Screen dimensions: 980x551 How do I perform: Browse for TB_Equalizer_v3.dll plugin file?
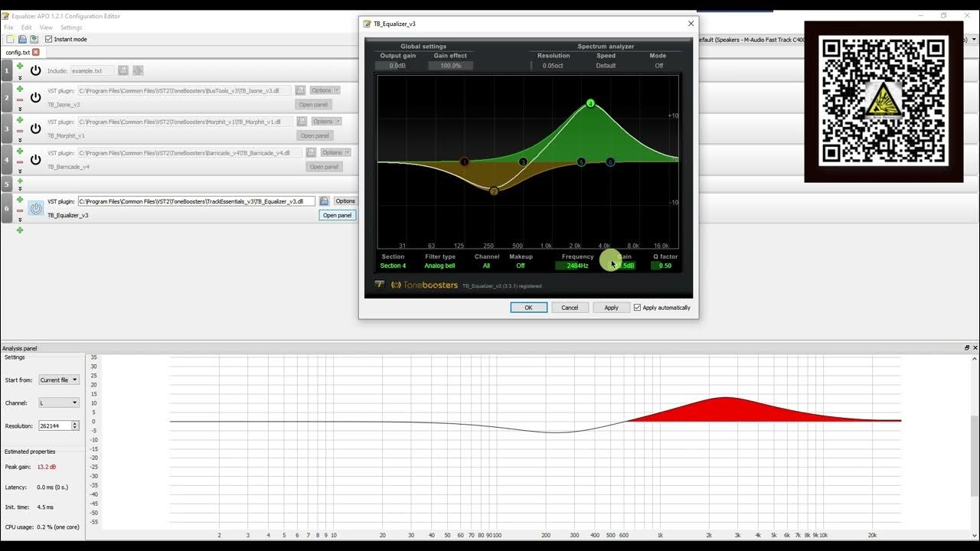pyautogui.click(x=324, y=201)
